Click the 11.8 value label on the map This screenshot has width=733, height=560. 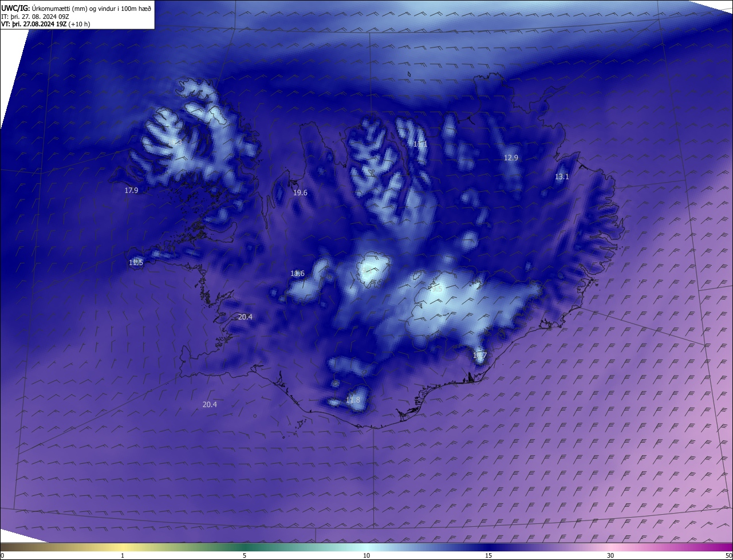pos(353,400)
